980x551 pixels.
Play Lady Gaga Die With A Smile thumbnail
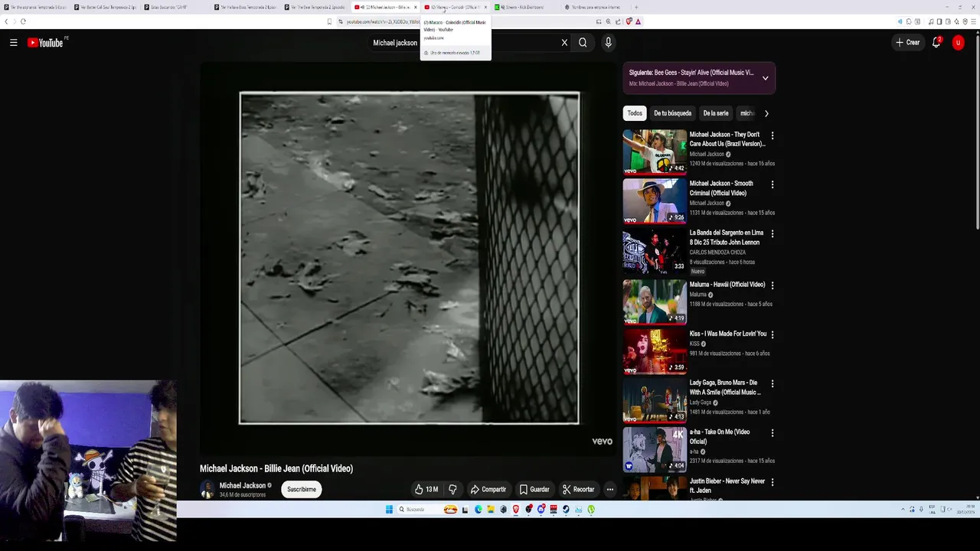(655, 400)
